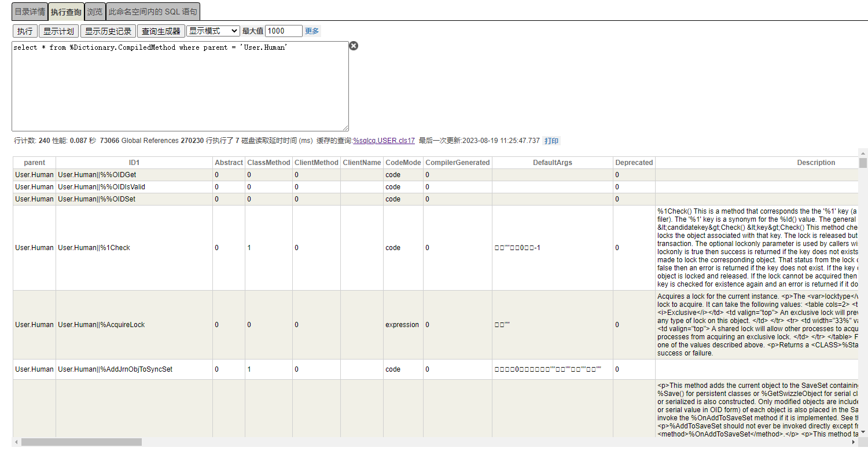This screenshot has width=868, height=451.
Task: Click the 显示计划 button
Action: [58, 31]
